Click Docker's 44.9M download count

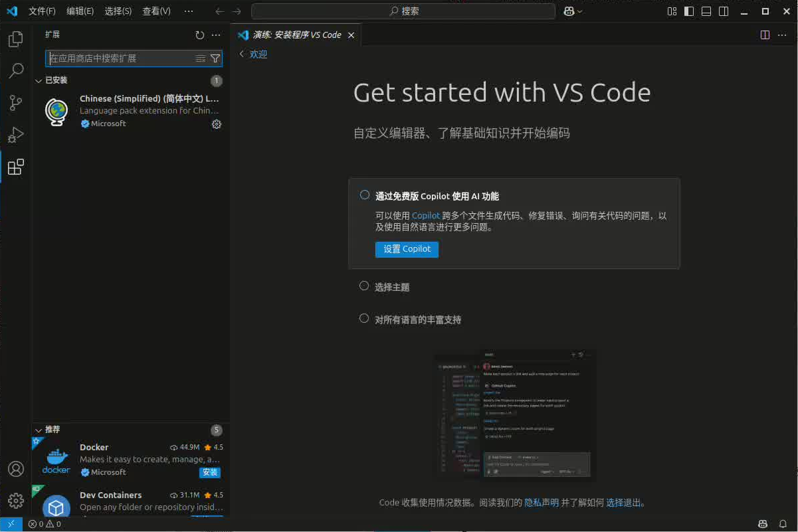185,448
